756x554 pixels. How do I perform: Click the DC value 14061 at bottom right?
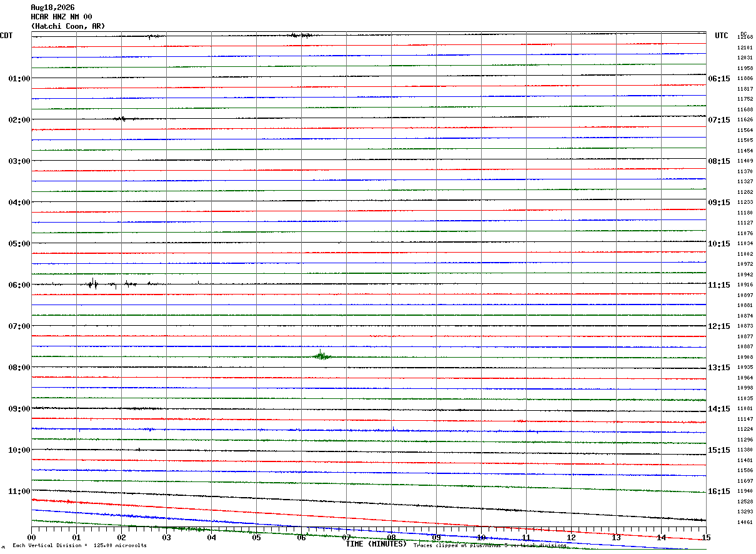[745, 522]
